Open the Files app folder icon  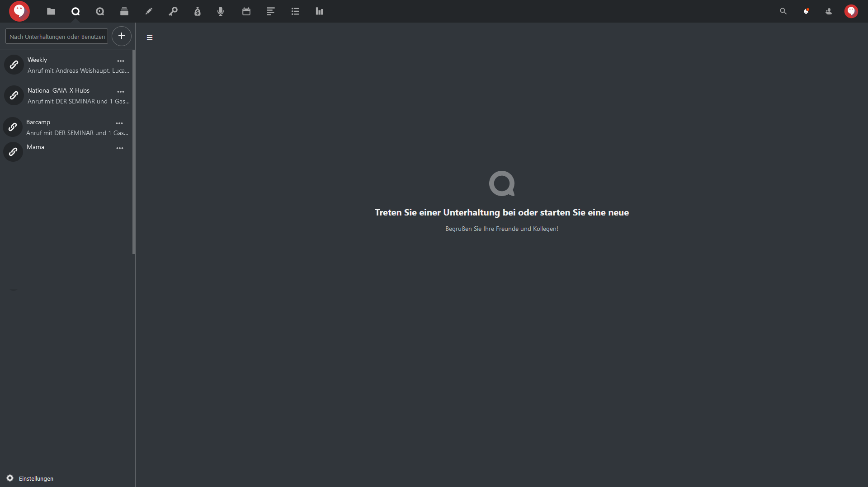[x=51, y=11]
